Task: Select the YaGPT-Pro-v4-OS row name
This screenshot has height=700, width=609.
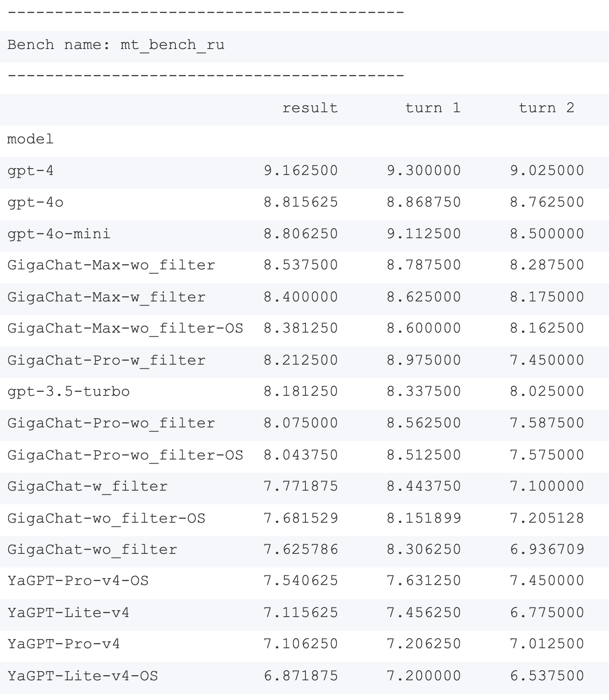Action: click(x=78, y=581)
